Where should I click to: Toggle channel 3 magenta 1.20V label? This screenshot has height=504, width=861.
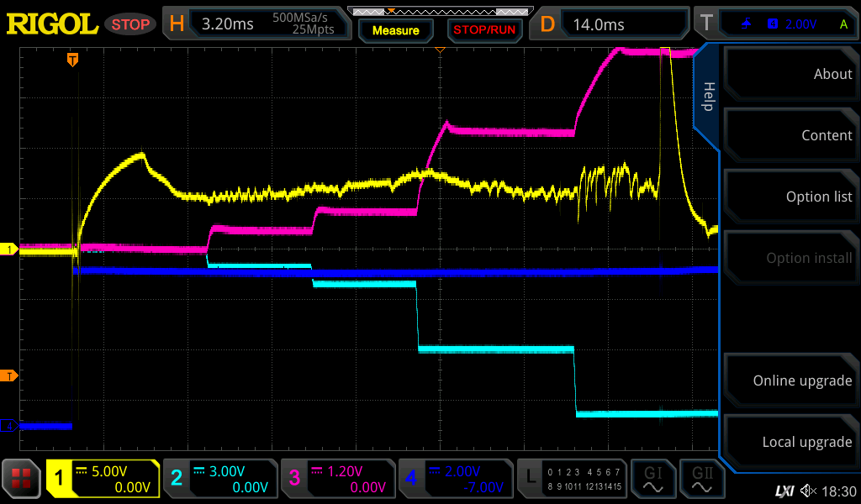338,479
